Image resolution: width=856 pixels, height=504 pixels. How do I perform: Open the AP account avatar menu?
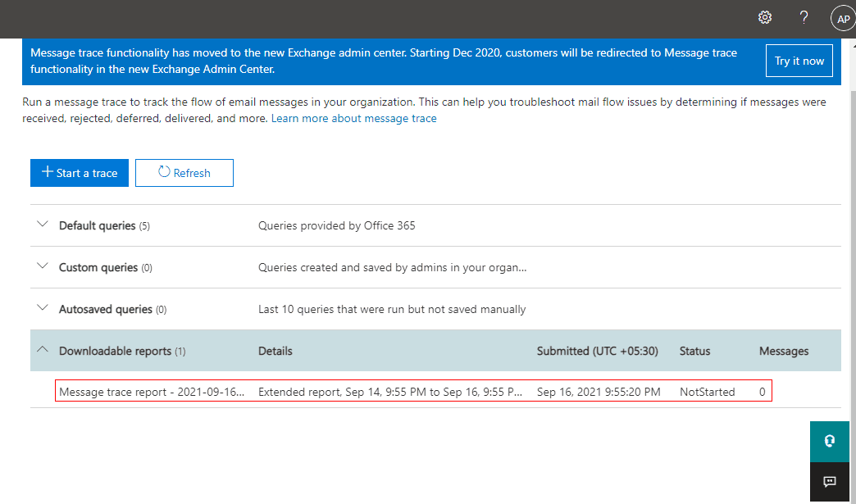842,19
